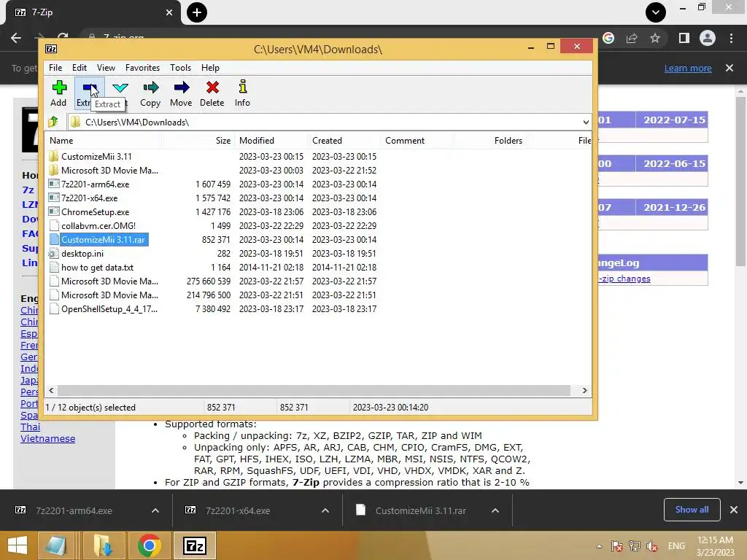Viewport: 747px width, 560px height.
Task: Open the File menu
Action: 55,68
